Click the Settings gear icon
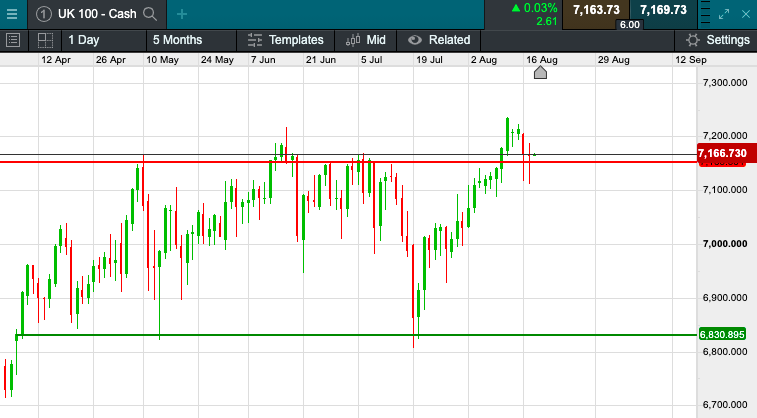Screen dimensions: 757x418 coord(692,40)
